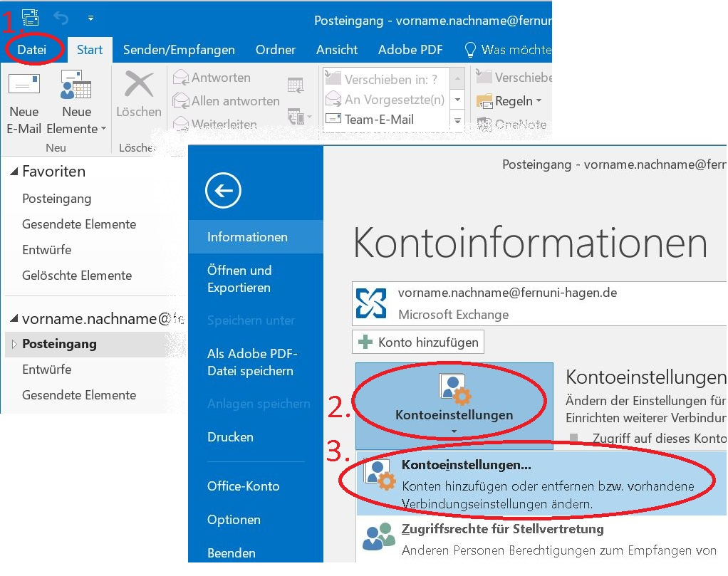Image resolution: width=728 pixels, height=576 pixels.
Task: Click the Konto hinzufügen button
Action: 419,342
